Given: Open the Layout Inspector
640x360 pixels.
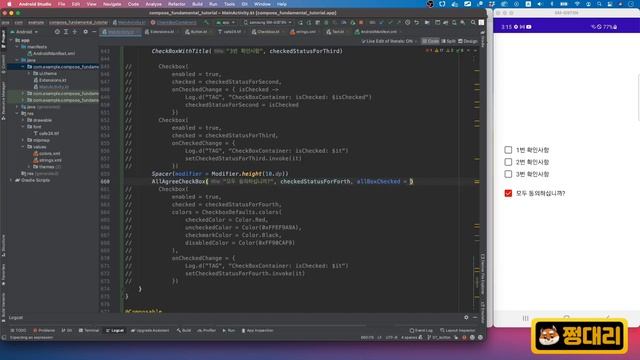Looking at the screenshot, I should point(458,331).
